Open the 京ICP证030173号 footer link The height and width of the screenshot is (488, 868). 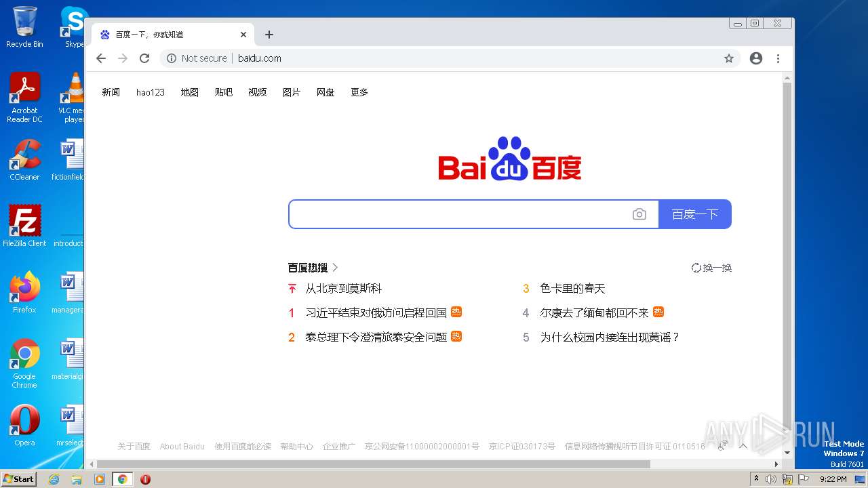click(x=522, y=447)
